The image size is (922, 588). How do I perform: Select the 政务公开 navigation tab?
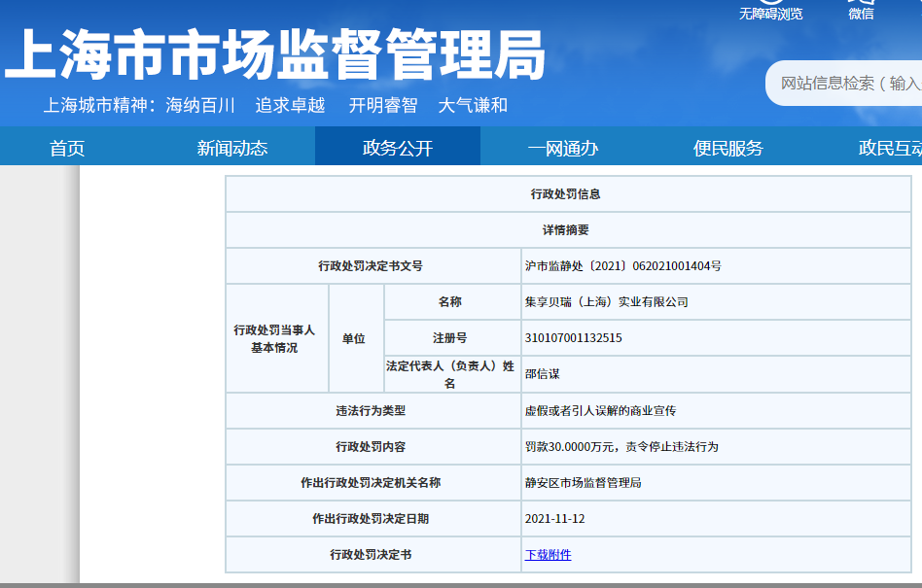[397, 148]
